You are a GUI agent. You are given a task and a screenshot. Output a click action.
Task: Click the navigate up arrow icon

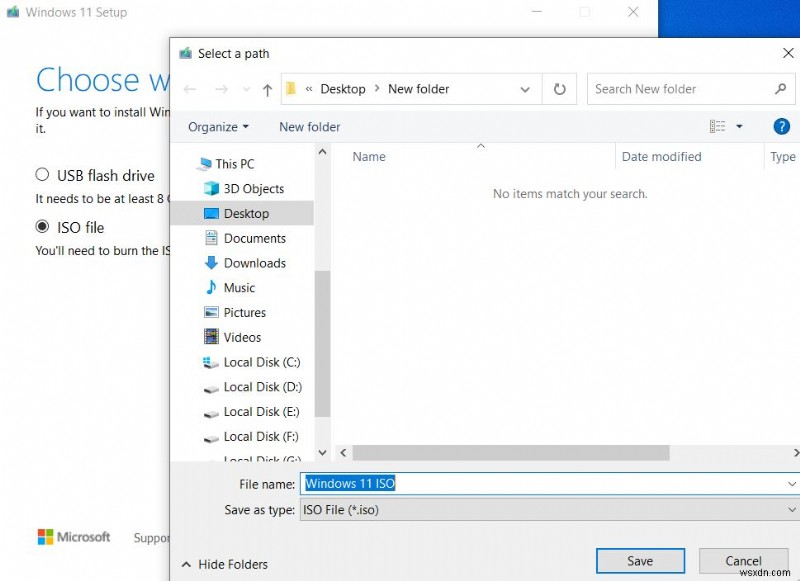266,89
